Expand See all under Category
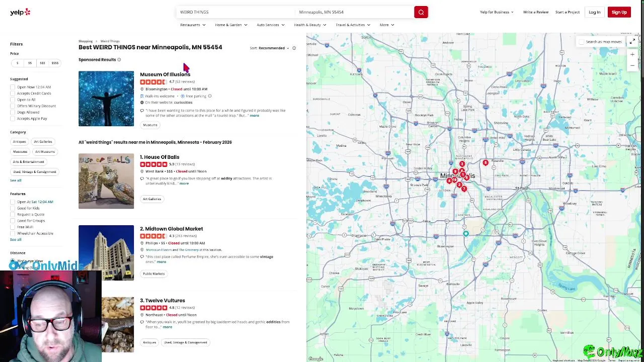The height and width of the screenshot is (362, 644). tap(16, 180)
